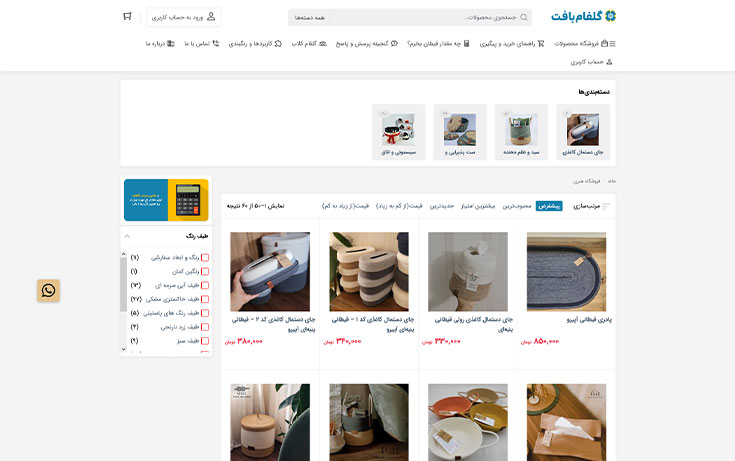The width and height of the screenshot is (735, 461).
Task: Collapse the طیف رنگ filter panel
Action: tap(127, 236)
